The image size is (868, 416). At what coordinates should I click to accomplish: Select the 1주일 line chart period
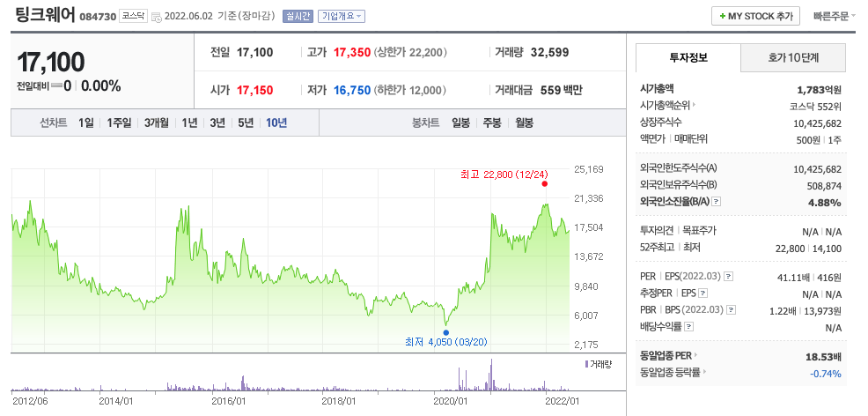[x=119, y=123]
